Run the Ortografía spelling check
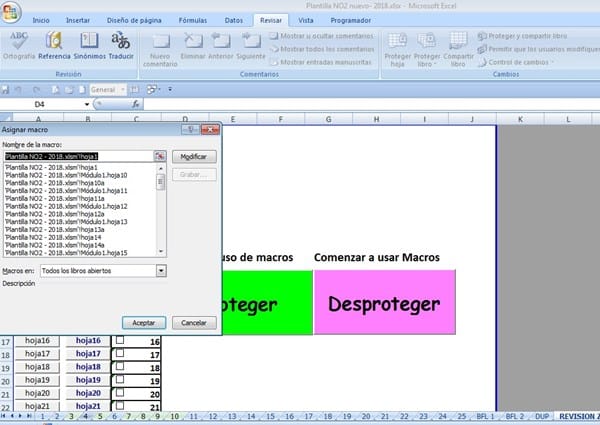The height and width of the screenshot is (425, 600). coord(18,46)
